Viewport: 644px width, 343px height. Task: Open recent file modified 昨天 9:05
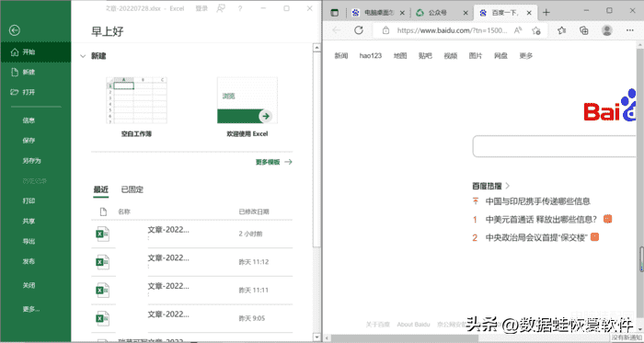click(x=191, y=318)
